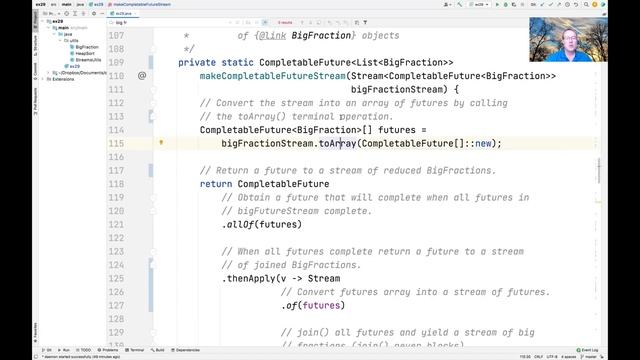
Task: Open StreamsUtils file in project tree
Action: click(x=86, y=60)
